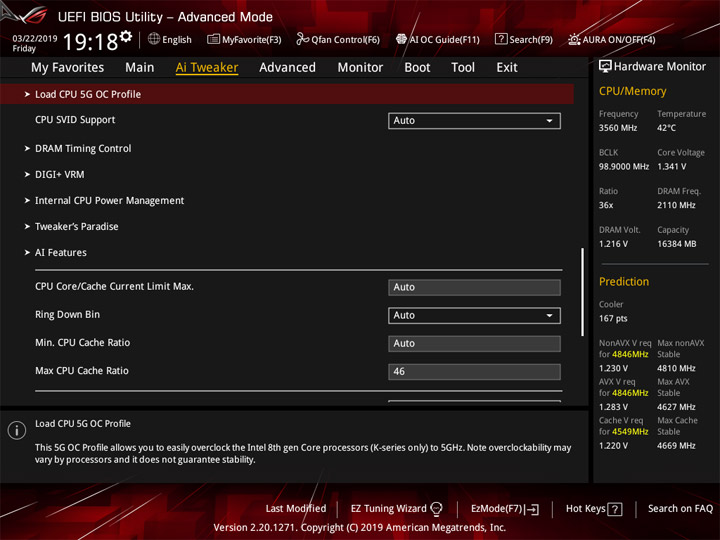This screenshot has width=720, height=540.
Task: Click the settings gear next to the clock
Action: [x=126, y=36]
